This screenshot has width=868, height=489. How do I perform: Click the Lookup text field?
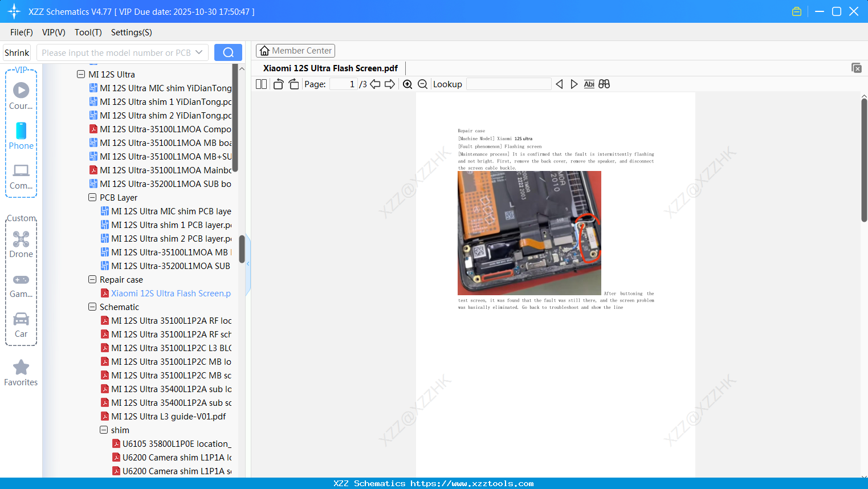tap(508, 84)
